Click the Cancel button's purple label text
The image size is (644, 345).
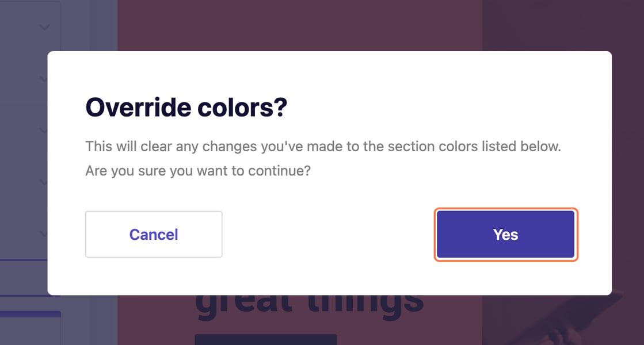pyautogui.click(x=154, y=235)
